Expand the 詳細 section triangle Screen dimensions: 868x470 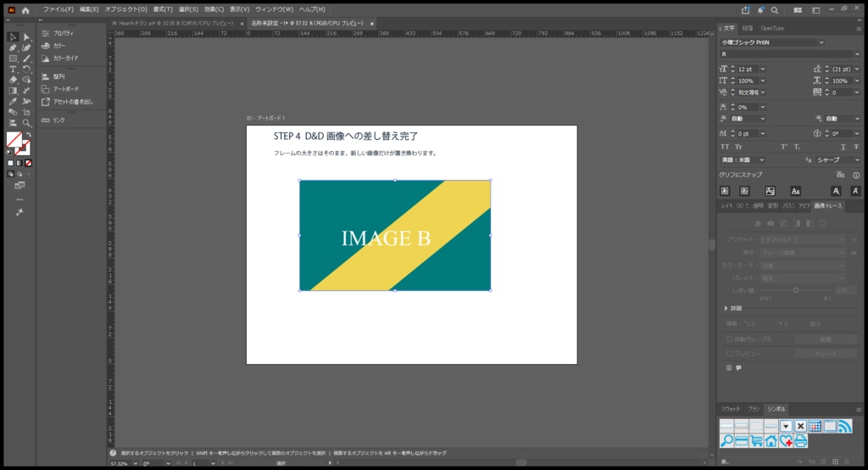[x=726, y=309]
